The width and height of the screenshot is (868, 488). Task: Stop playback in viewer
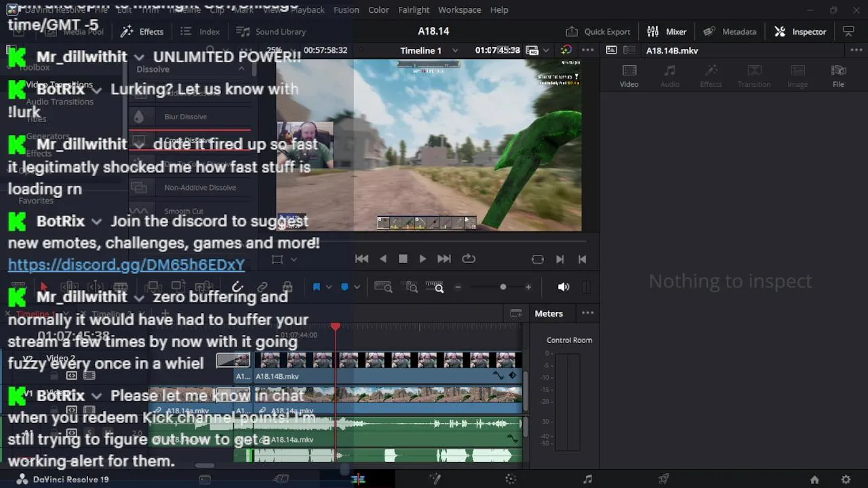[x=403, y=259]
